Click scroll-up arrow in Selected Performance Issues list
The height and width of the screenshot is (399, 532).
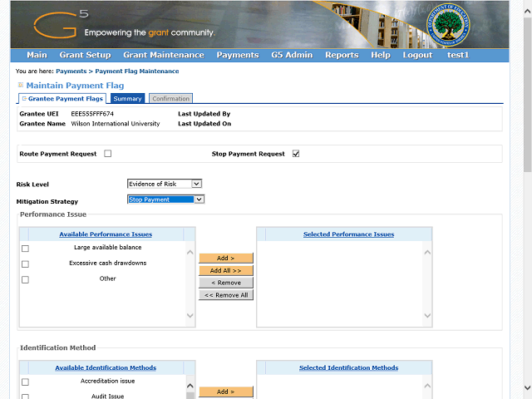pos(427,253)
